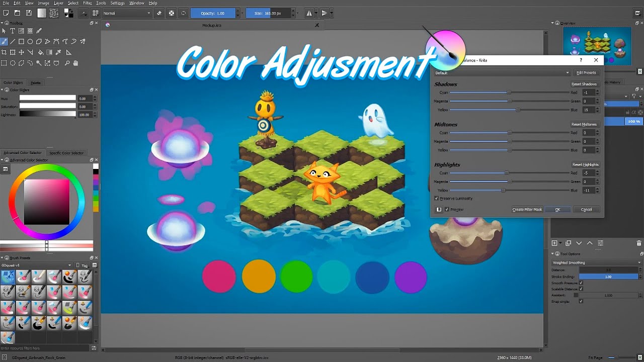Click the Mockup.kra document tab
644x362 pixels.
pos(211,25)
